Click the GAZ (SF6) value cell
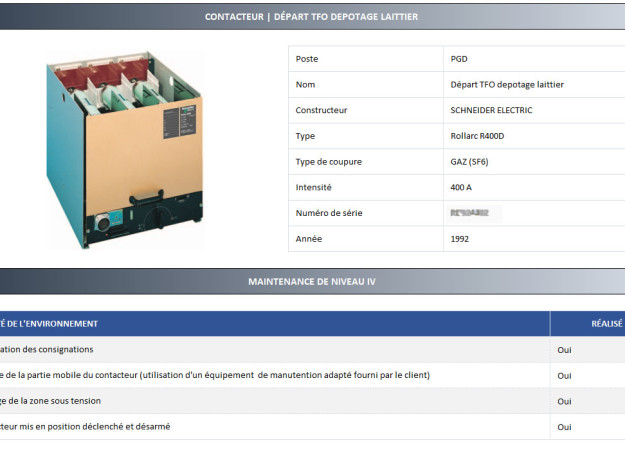This screenshot has width=625, height=468. tap(472, 162)
